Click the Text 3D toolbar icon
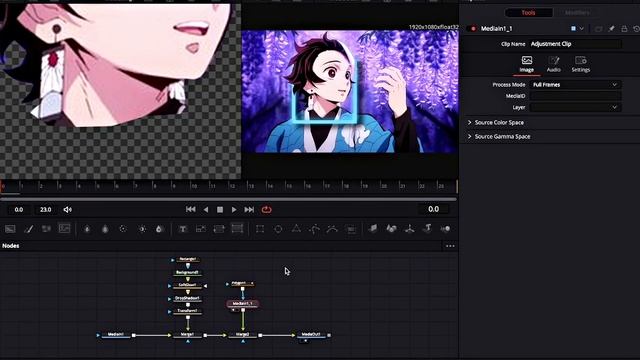 point(427,229)
